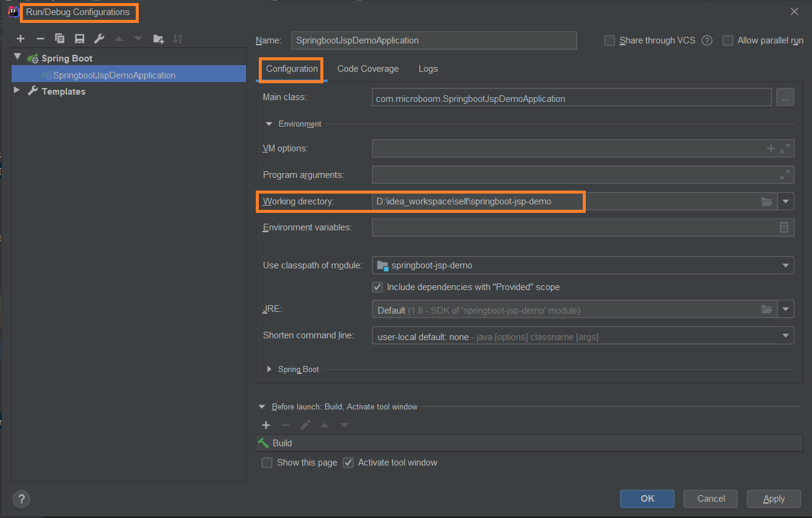812x518 pixels.
Task: Open Shorten command line dropdown
Action: (x=583, y=336)
